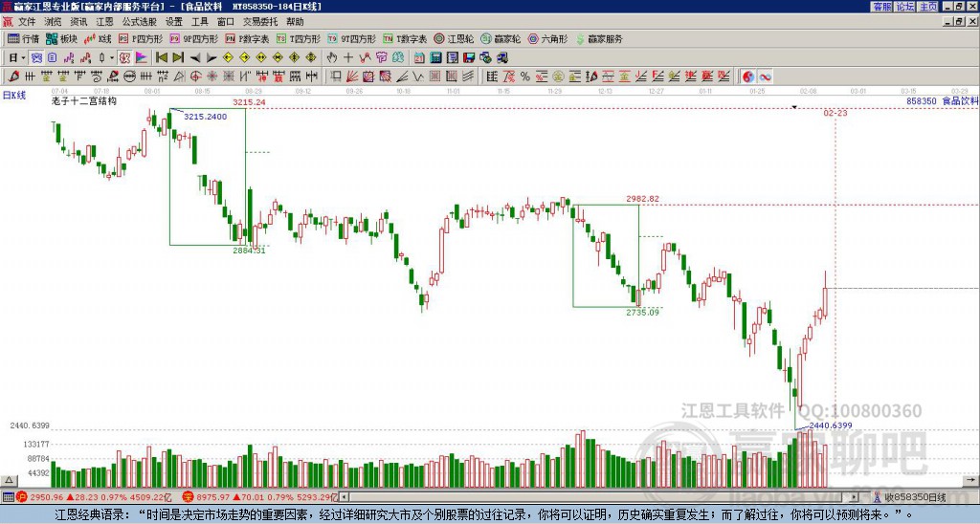980x524 pixels.
Task: Open the T数字表 tool
Action: click(x=405, y=38)
